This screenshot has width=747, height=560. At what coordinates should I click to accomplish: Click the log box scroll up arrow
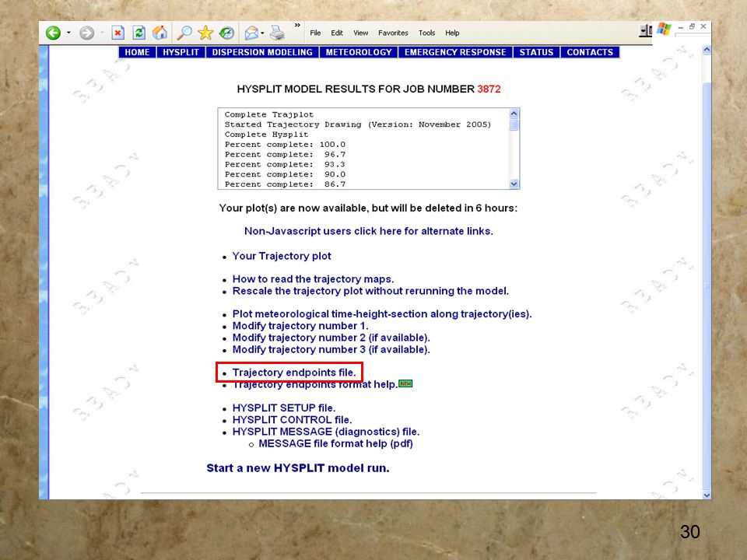coord(514,114)
